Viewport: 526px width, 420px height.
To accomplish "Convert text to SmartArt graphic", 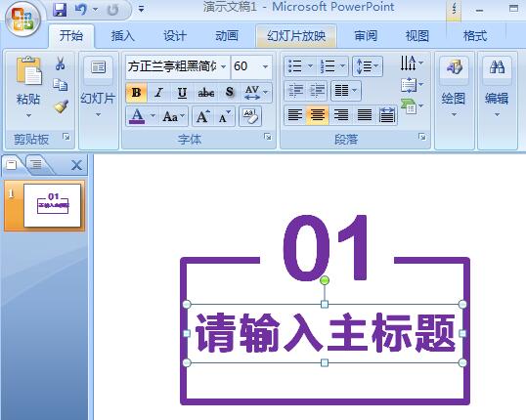I will [412, 106].
